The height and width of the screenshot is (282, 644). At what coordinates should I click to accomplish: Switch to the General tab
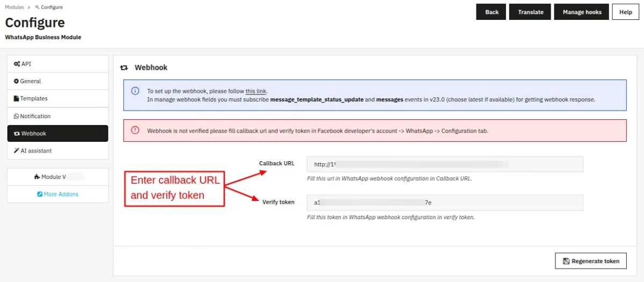tap(57, 81)
